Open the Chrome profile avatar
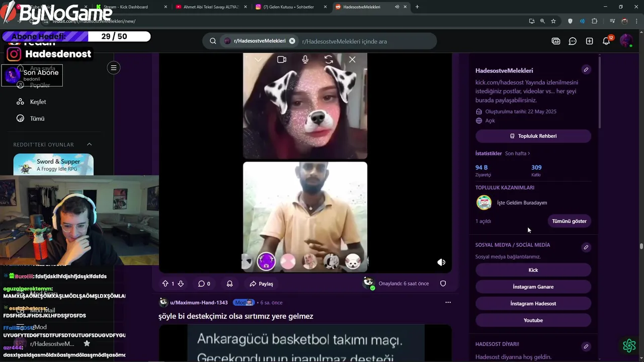644x362 pixels. (624, 21)
